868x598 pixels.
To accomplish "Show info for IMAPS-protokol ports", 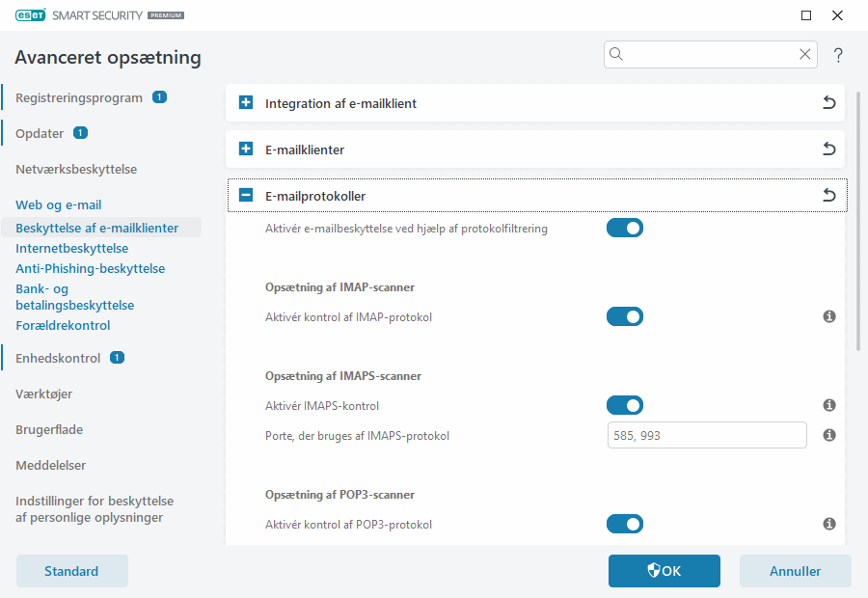I will pyautogui.click(x=828, y=435).
